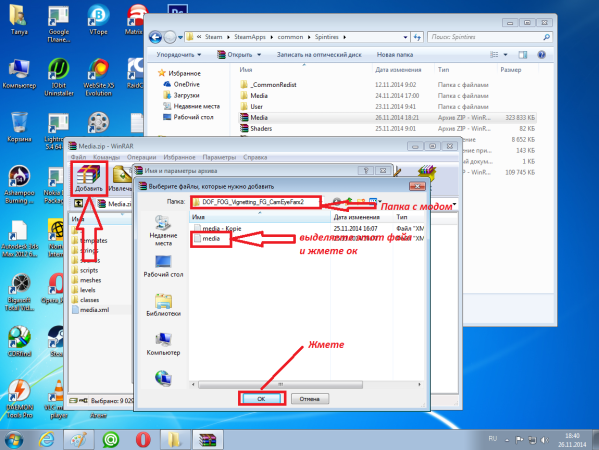Image resolution: width=599 pixels, height=450 pixels.
Task: Click the Explorer Back navigation arrow
Action: (155, 37)
